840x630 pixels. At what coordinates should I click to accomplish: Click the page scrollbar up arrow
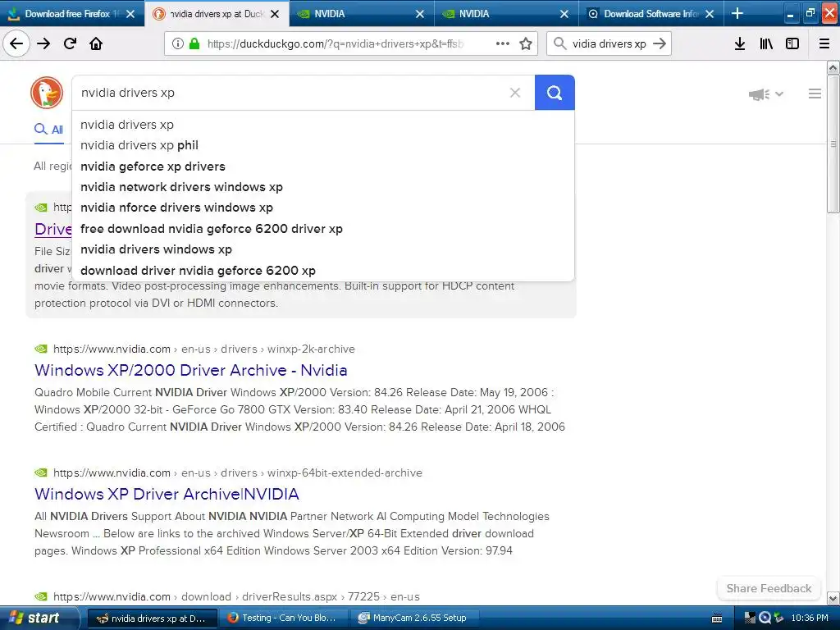pyautogui.click(x=833, y=67)
